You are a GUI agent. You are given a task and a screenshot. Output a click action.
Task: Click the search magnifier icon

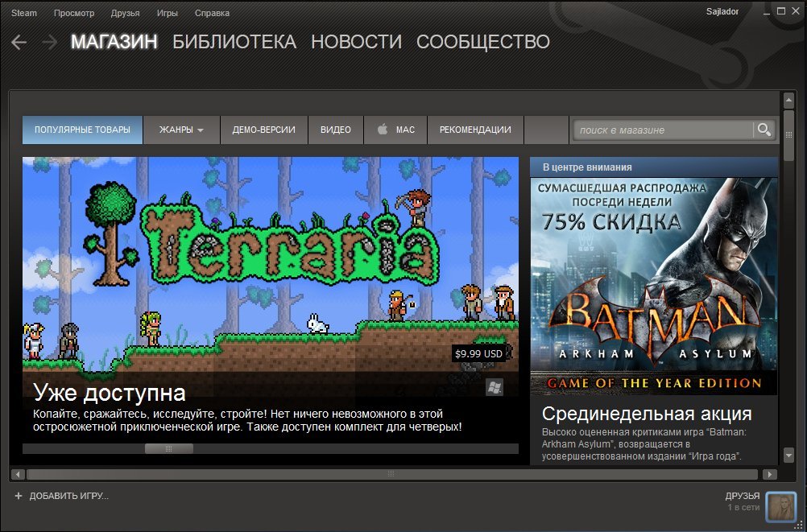[764, 130]
